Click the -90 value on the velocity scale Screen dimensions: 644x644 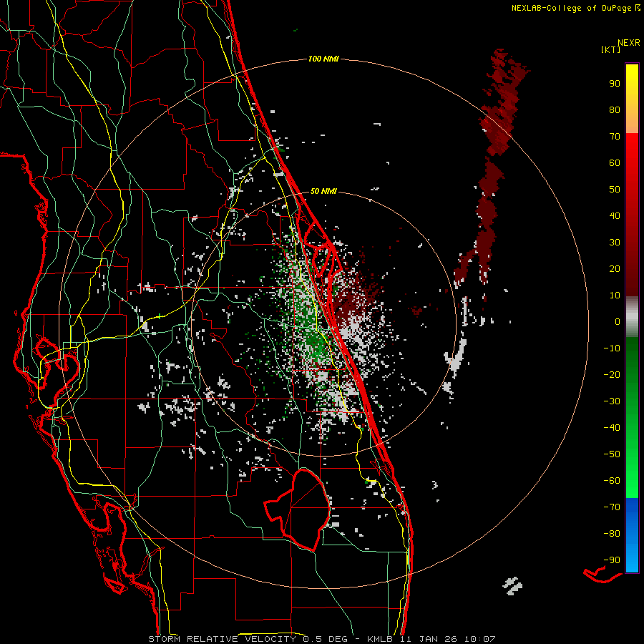(612, 560)
